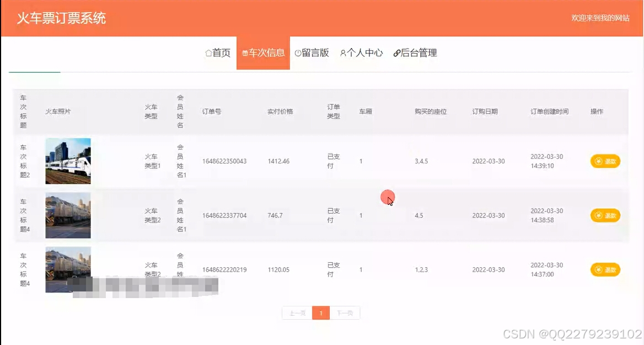This screenshot has height=345, width=644.
Task: Click the 下一页 pagination button
Action: 345,312
